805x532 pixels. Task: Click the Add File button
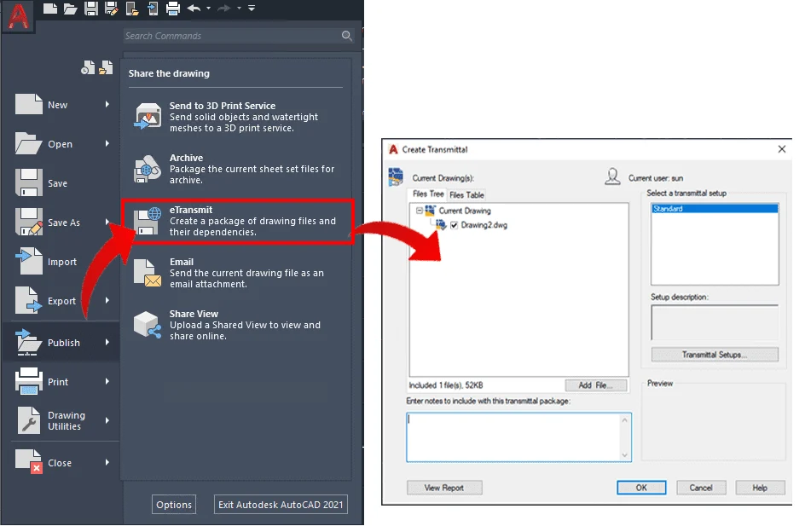coord(596,385)
